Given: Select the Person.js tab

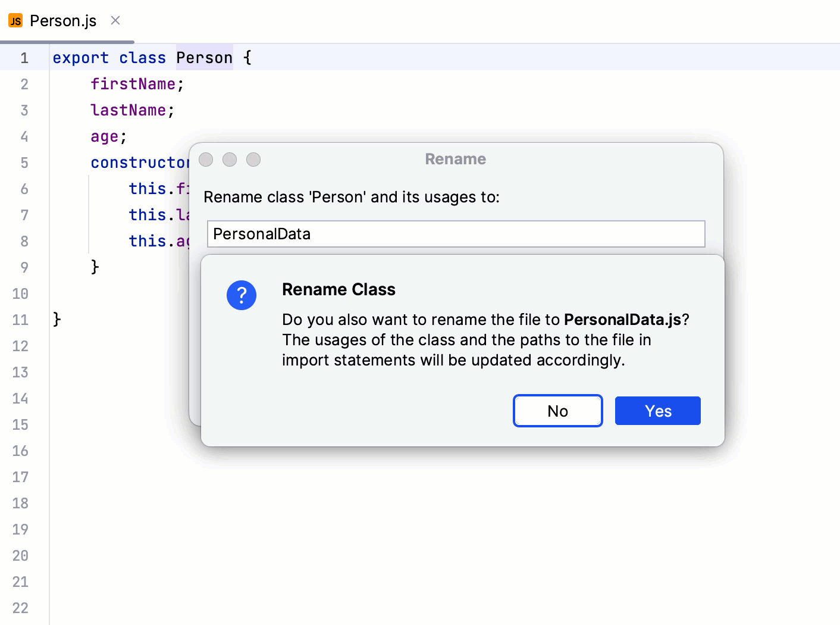Looking at the screenshot, I should point(64,20).
